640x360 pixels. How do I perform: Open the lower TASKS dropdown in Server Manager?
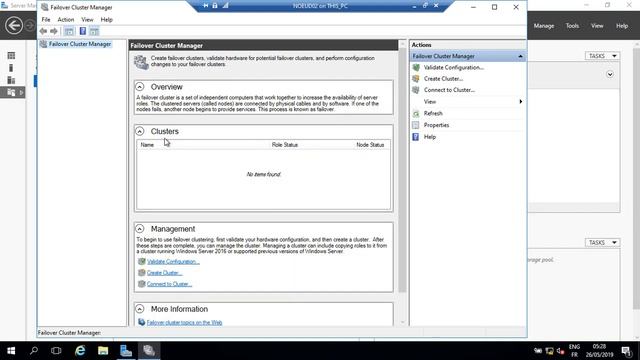[602, 242]
